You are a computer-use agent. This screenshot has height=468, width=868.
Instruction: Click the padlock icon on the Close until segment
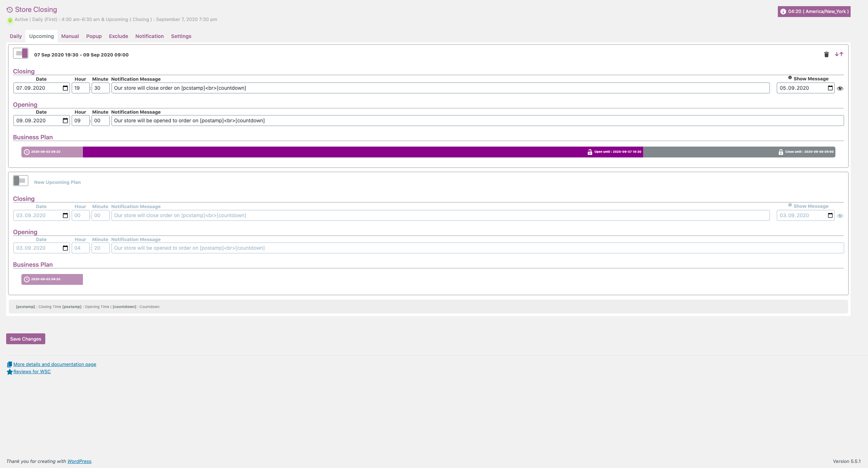coord(780,152)
